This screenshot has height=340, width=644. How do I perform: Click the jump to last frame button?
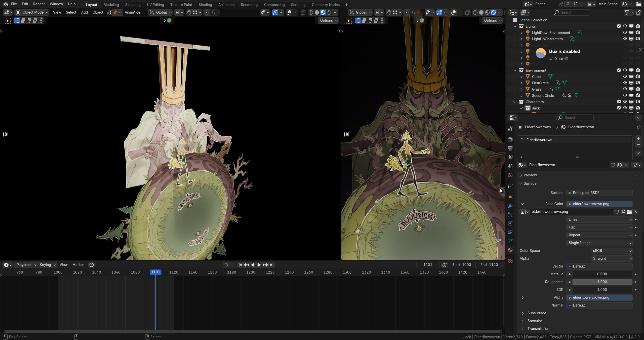[x=272, y=265]
